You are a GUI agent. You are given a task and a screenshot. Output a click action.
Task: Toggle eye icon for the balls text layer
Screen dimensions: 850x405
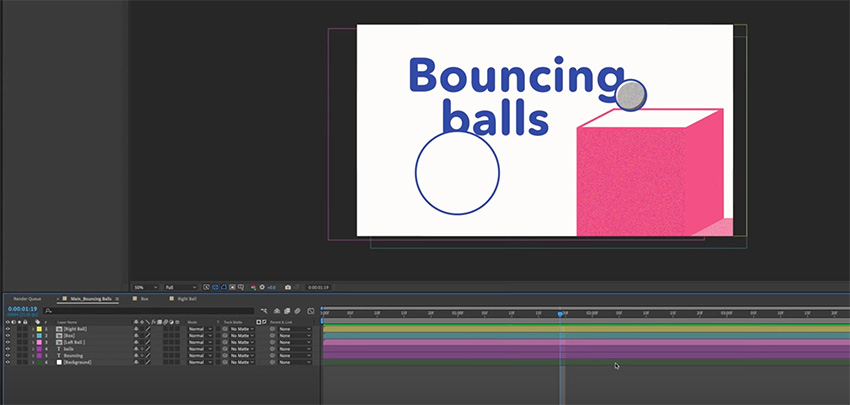(x=7, y=348)
